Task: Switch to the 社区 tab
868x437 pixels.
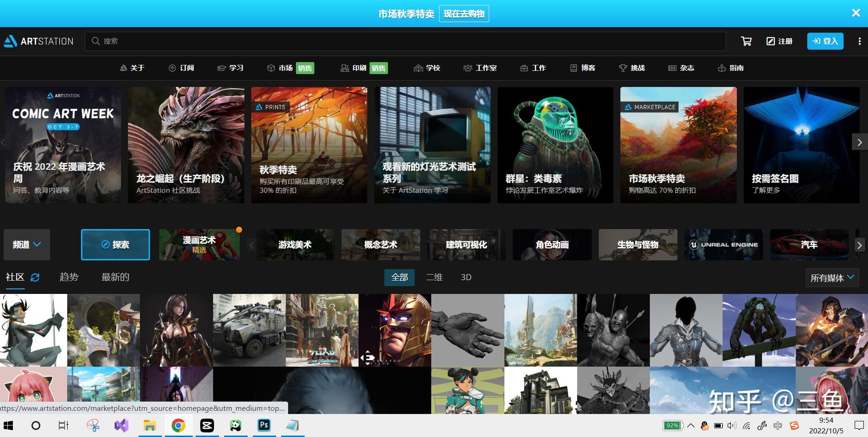Action: point(15,277)
